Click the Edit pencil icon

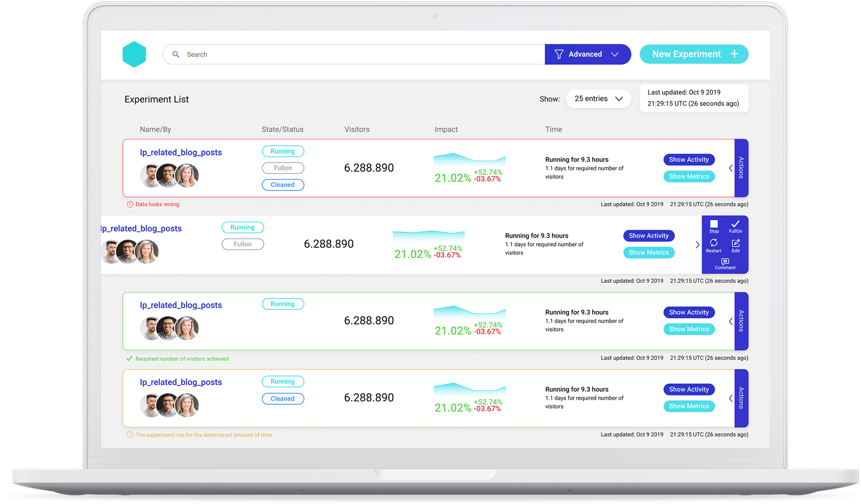[735, 243]
